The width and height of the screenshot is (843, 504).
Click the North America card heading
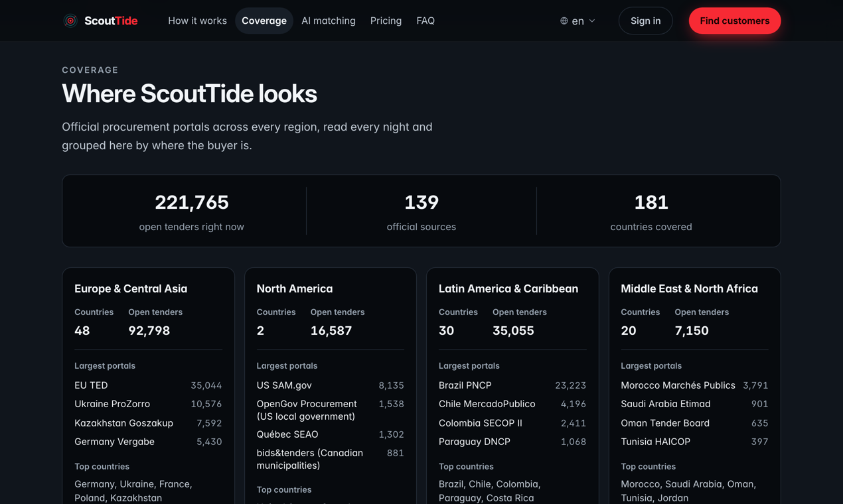click(295, 288)
